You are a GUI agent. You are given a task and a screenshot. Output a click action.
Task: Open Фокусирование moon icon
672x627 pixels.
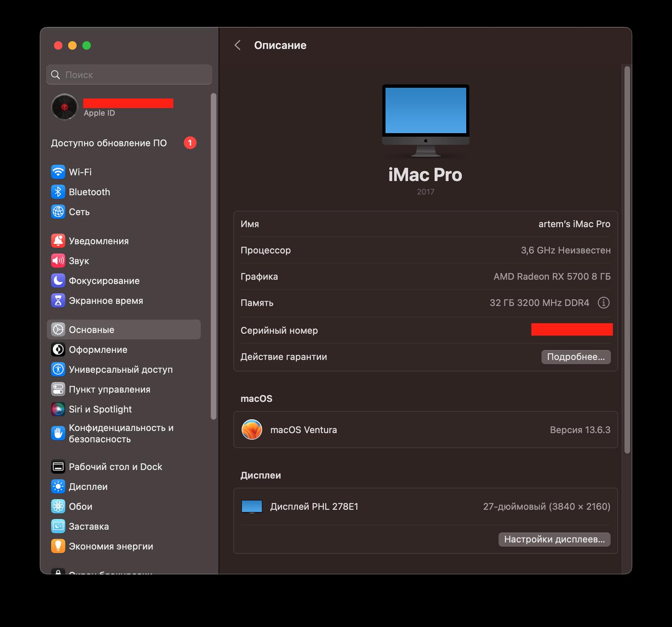tap(58, 281)
